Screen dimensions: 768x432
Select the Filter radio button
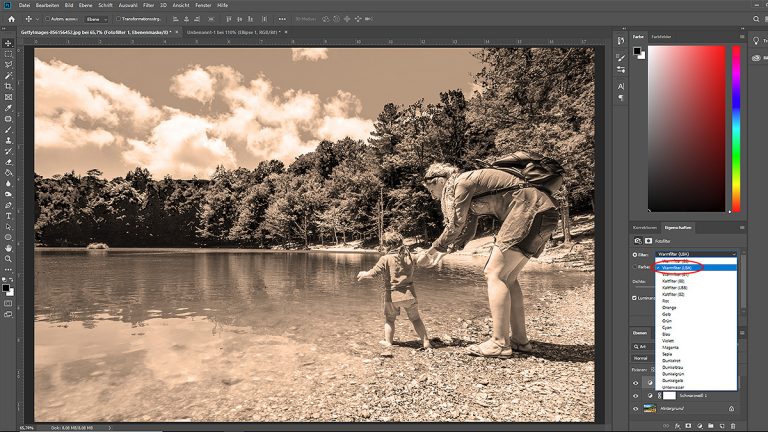(x=635, y=255)
